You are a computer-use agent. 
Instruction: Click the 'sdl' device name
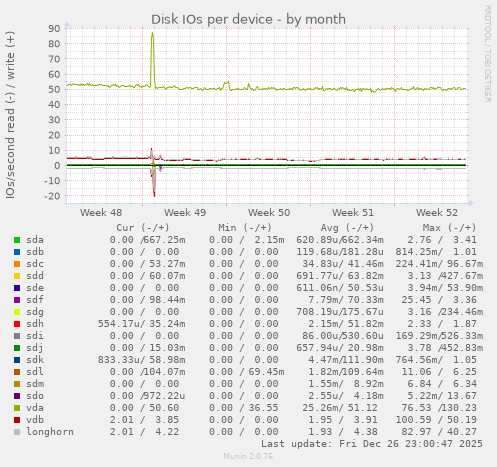pos(35,372)
